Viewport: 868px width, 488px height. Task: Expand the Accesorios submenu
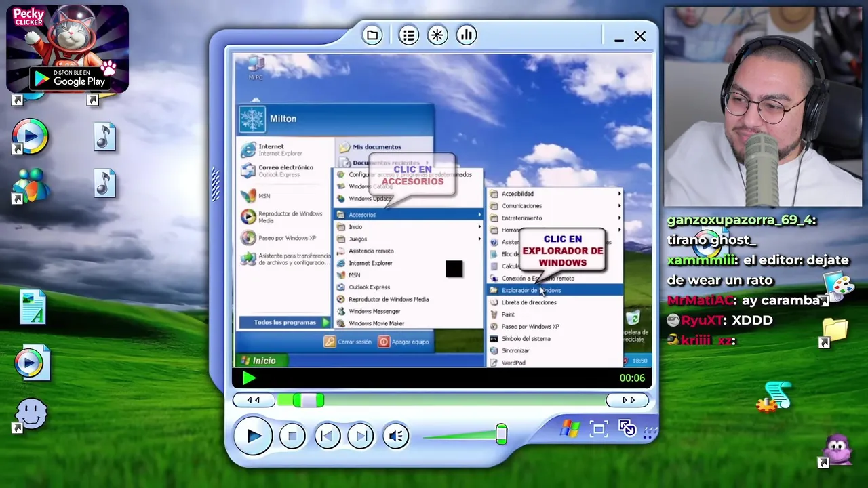[409, 215]
